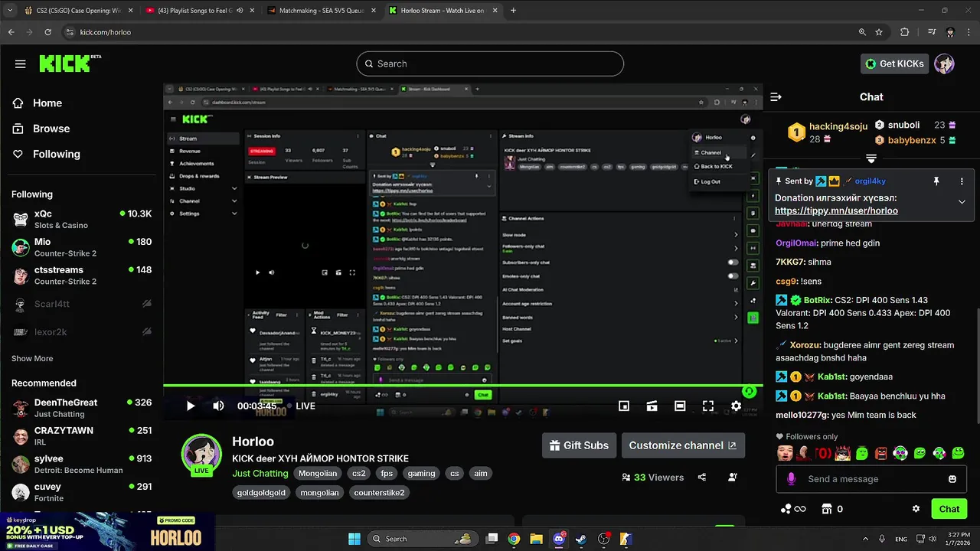
Task: Enter fullscreen video mode
Action: pyautogui.click(x=708, y=406)
